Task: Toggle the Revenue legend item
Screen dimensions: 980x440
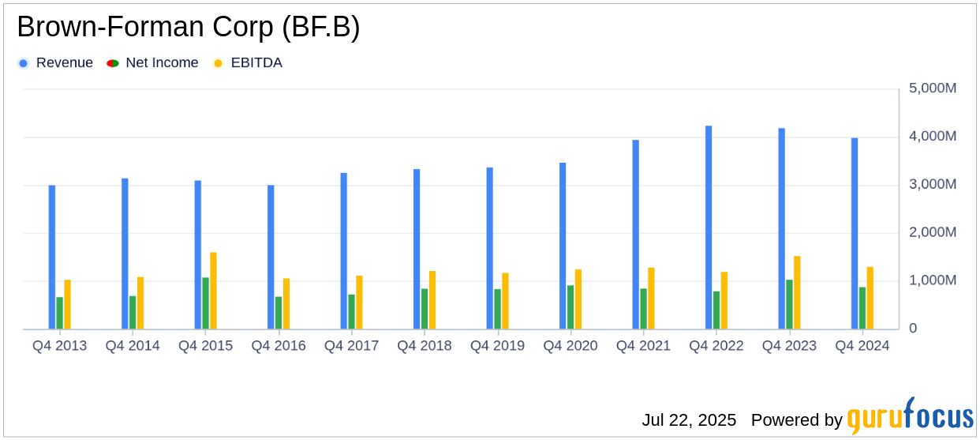Action: [x=55, y=63]
